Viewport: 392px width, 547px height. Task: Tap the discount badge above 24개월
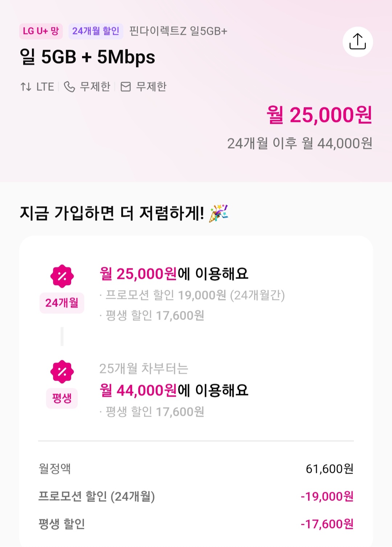click(62, 276)
